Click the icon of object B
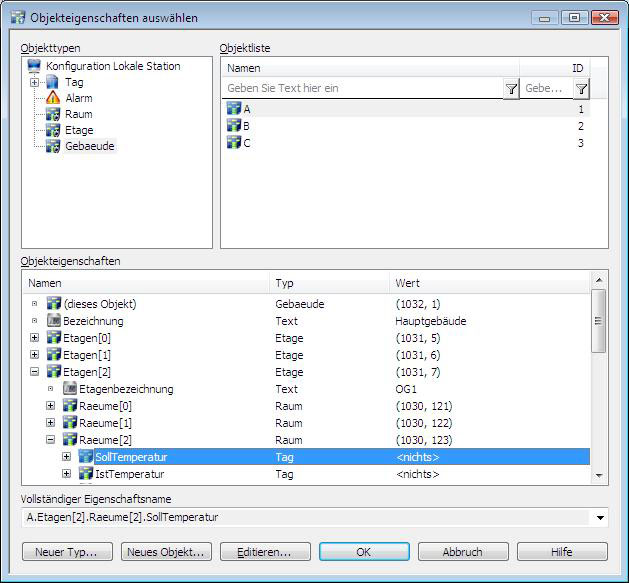This screenshot has height=583, width=629. click(234, 126)
